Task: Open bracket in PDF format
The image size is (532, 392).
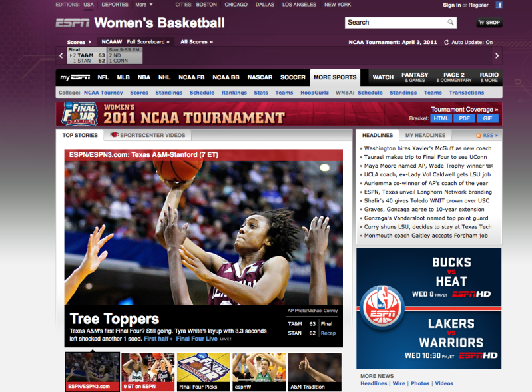Action: pyautogui.click(x=463, y=118)
